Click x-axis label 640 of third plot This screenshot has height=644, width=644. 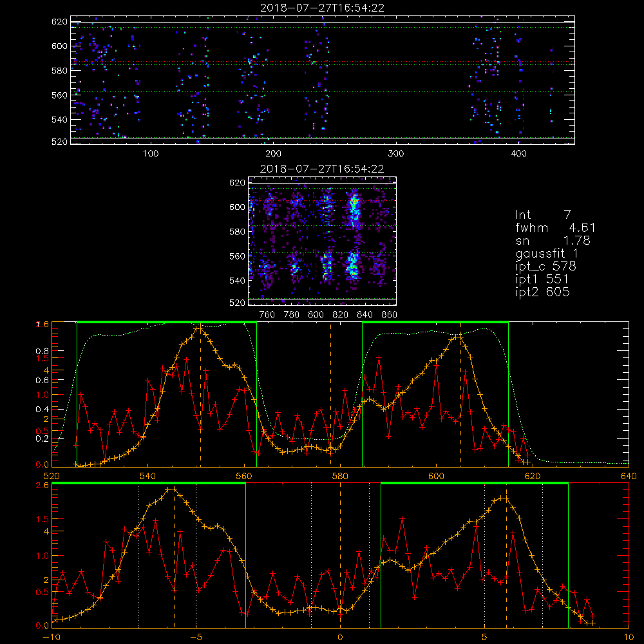point(629,477)
